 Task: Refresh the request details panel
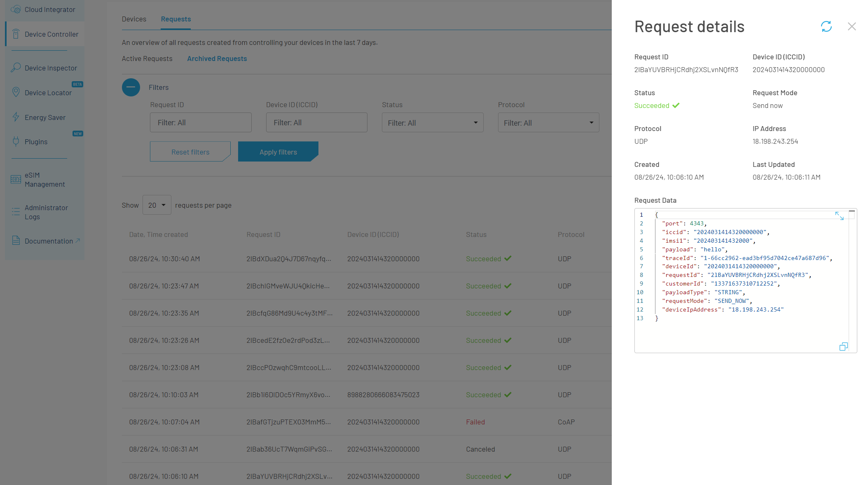[x=826, y=26]
